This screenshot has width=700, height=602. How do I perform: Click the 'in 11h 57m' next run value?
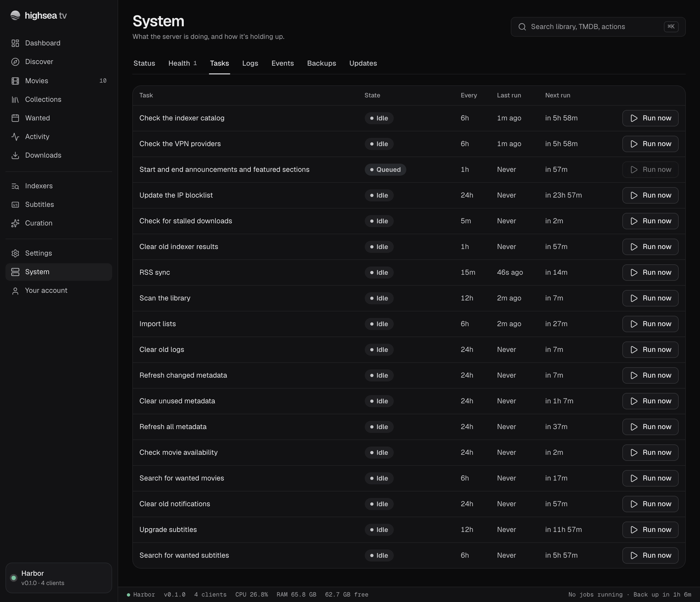563,530
